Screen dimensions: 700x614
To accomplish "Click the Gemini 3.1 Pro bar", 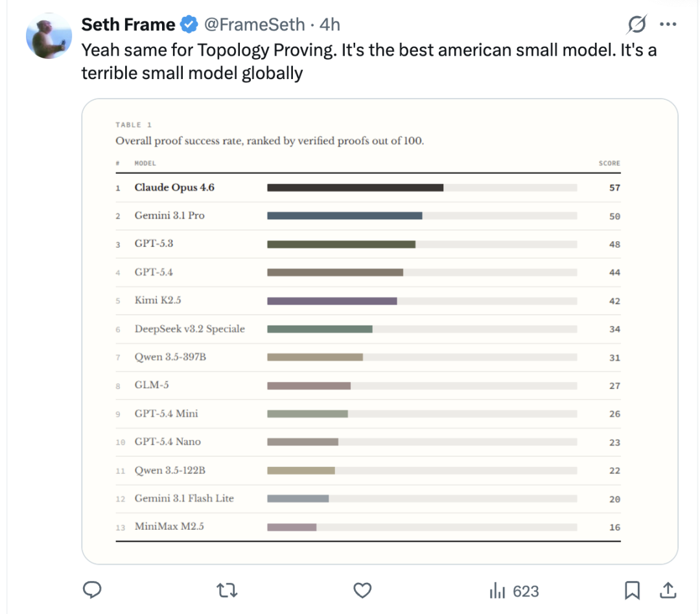I will pos(344,216).
